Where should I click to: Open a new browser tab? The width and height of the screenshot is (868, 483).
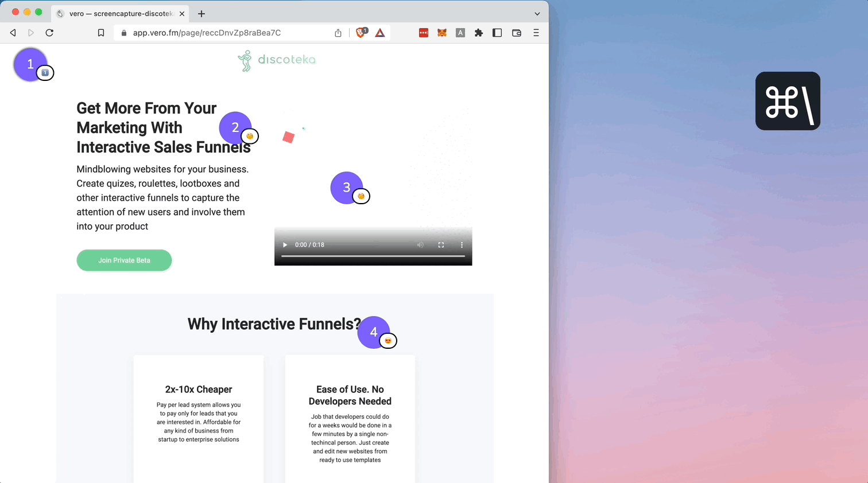click(x=201, y=14)
